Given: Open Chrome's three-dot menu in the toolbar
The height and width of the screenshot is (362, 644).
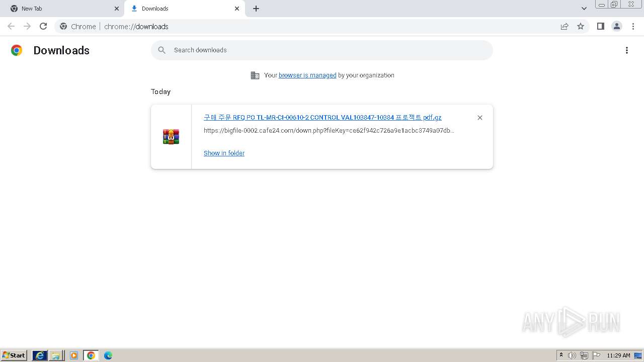Looking at the screenshot, I should (x=633, y=26).
